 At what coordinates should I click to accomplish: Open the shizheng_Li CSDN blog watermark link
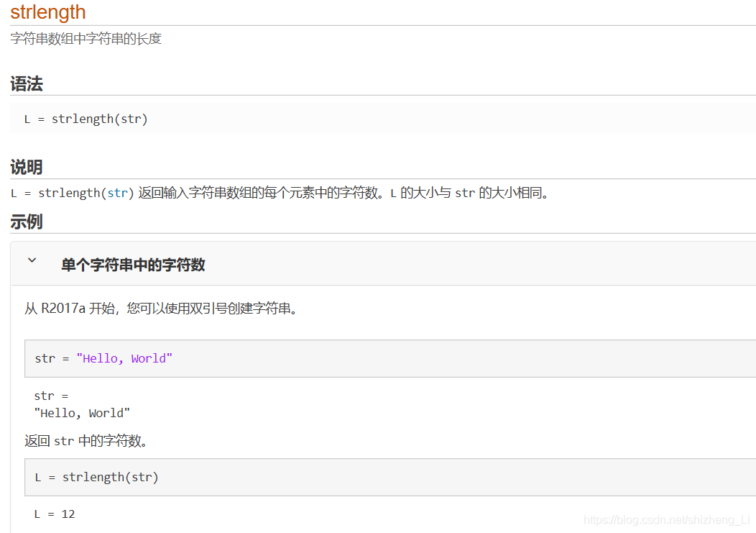[x=668, y=519]
